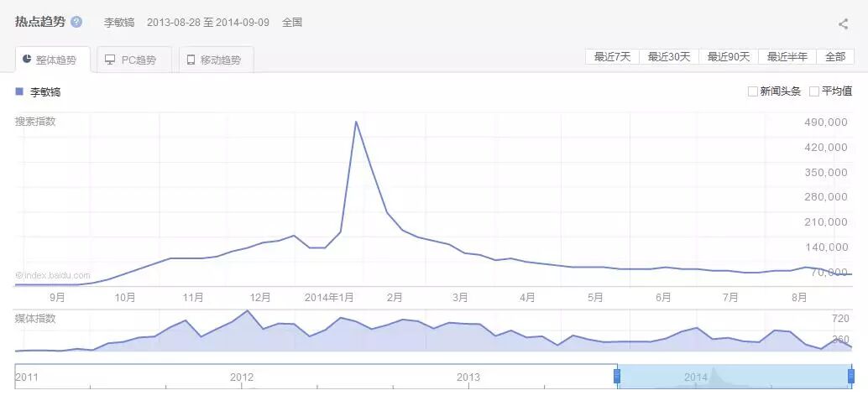This screenshot has width=868, height=406.
Task: Click the 全国 region label
Action: 292,23
